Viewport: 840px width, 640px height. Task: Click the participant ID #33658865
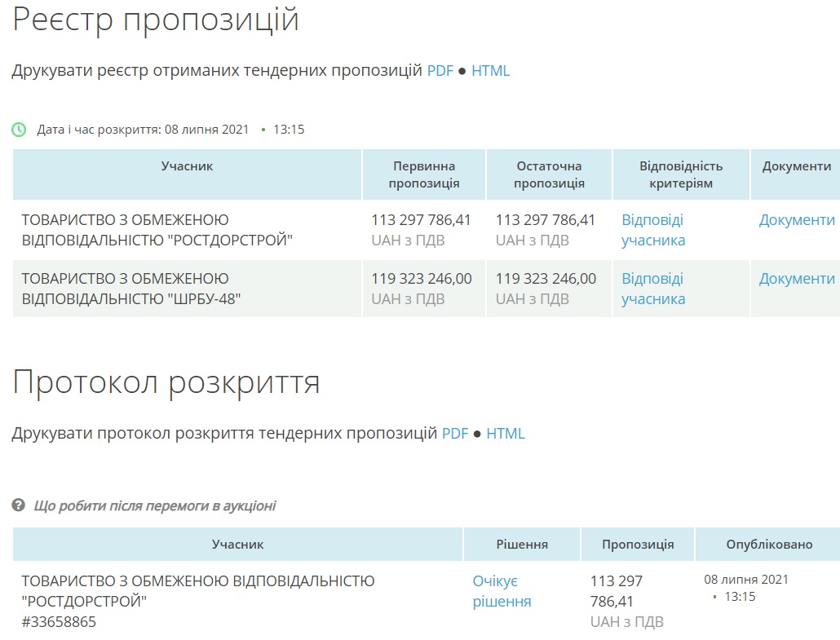pyautogui.click(x=59, y=622)
